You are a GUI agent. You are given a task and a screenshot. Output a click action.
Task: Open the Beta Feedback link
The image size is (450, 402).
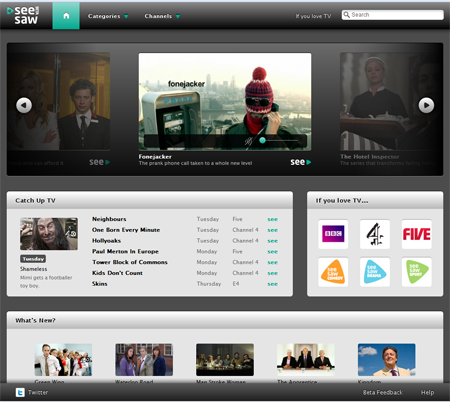pos(383,392)
